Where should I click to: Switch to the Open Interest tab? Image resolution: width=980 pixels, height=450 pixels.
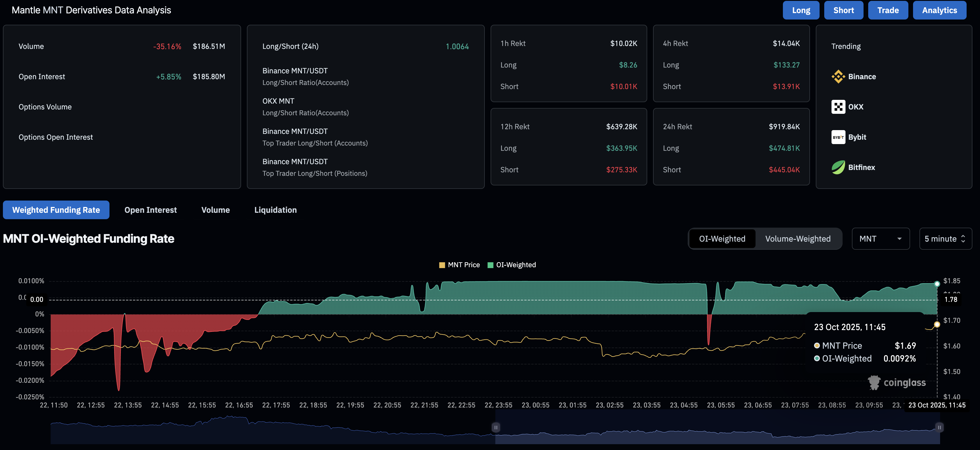[150, 210]
